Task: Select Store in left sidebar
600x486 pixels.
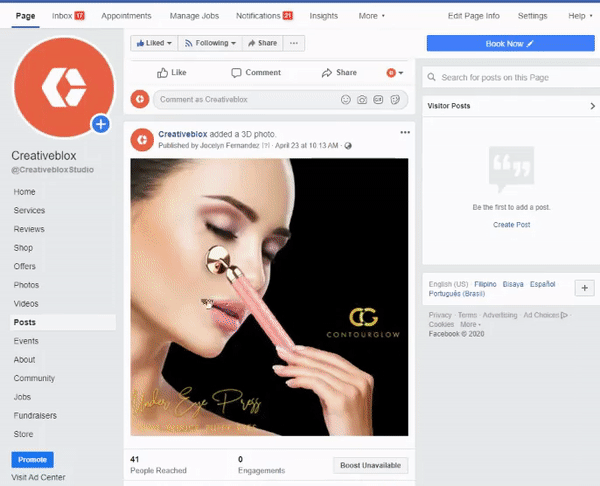Action: [23, 434]
